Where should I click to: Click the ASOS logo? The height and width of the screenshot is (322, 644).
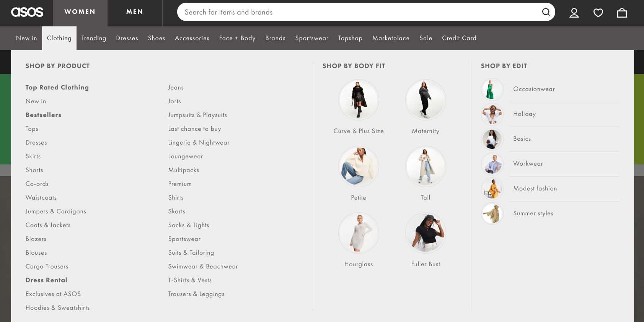click(x=27, y=12)
